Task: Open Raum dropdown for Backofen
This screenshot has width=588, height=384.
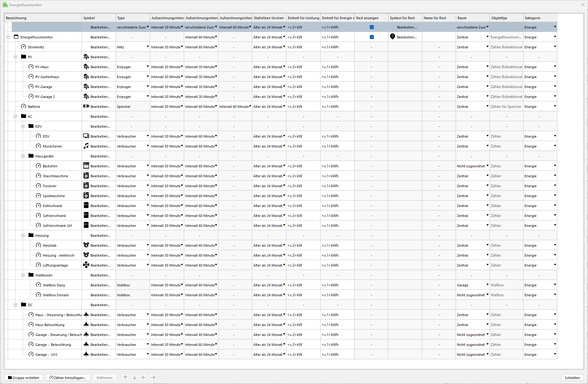Action: coord(487,166)
